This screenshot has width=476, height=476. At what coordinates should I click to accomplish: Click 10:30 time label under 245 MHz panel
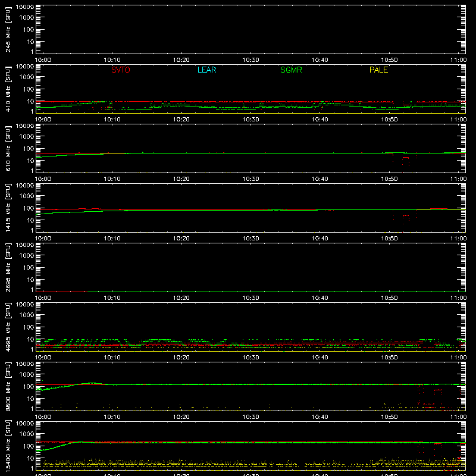click(x=250, y=60)
